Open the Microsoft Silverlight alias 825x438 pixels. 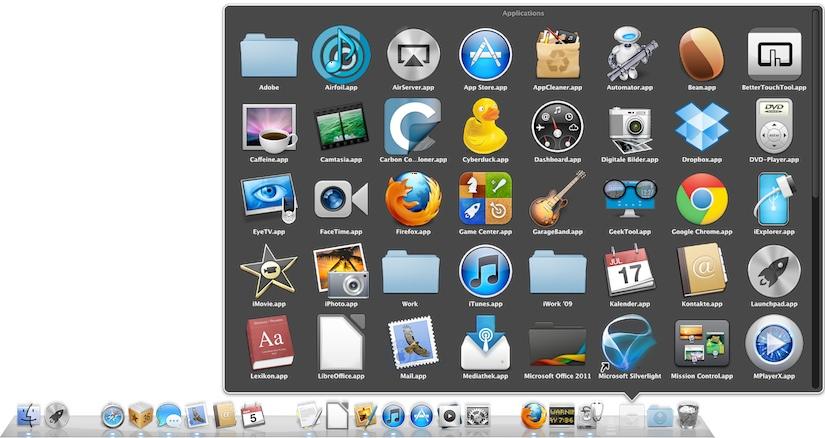coord(630,344)
